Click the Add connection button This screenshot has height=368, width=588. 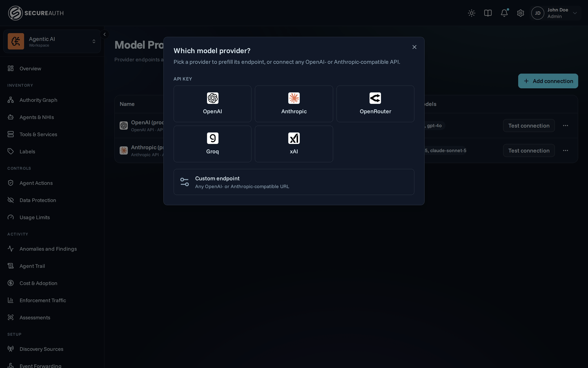coord(548,81)
